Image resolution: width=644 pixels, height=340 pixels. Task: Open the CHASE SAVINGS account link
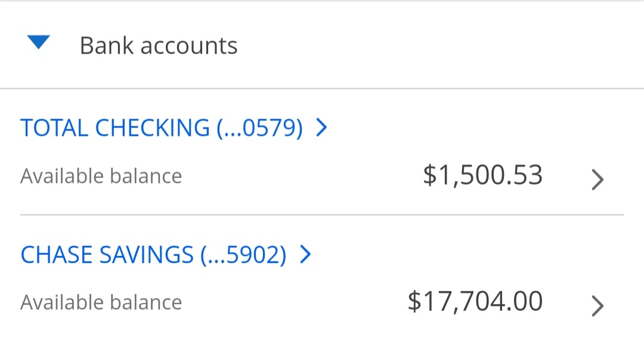[x=153, y=255]
